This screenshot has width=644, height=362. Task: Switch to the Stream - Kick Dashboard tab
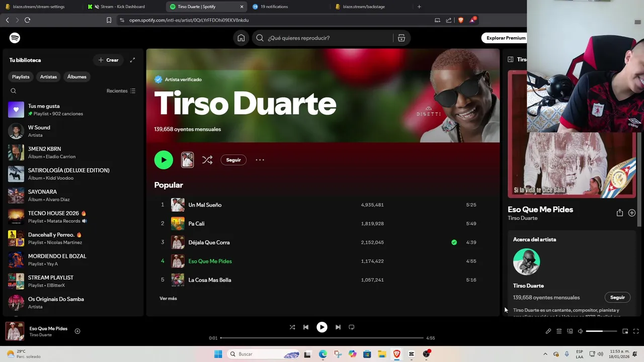tap(123, 7)
